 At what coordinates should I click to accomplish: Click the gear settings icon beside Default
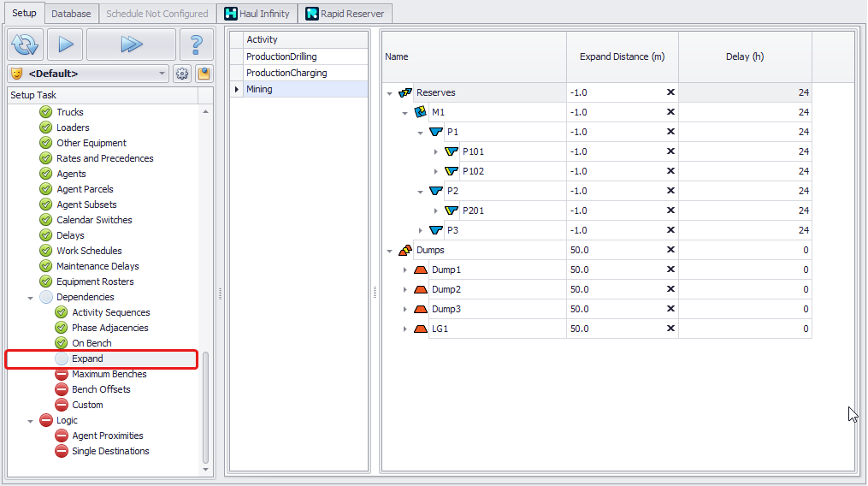182,74
